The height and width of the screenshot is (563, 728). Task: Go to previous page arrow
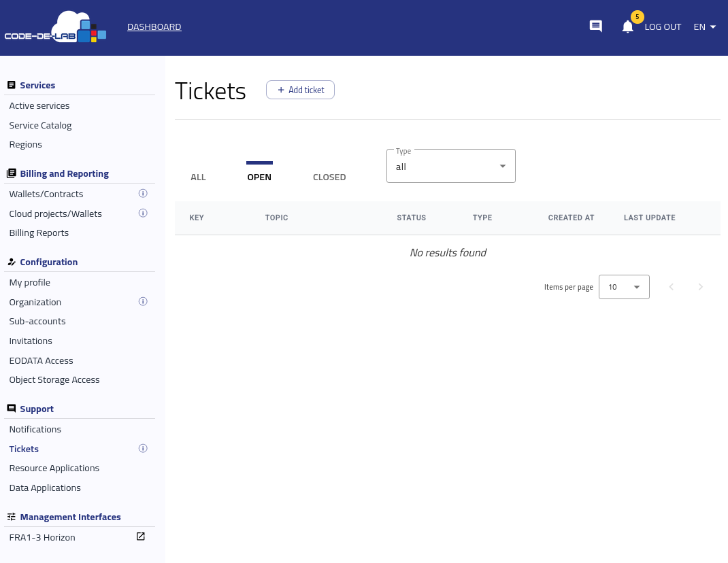(672, 287)
